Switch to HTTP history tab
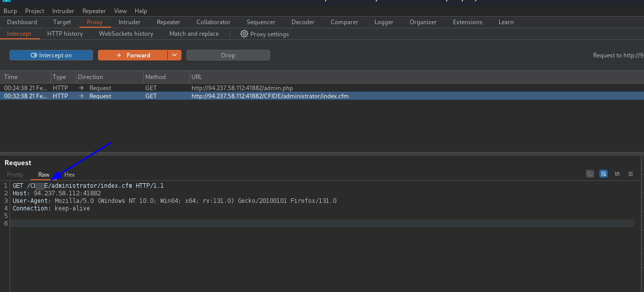The height and width of the screenshot is (292, 644). (x=65, y=34)
